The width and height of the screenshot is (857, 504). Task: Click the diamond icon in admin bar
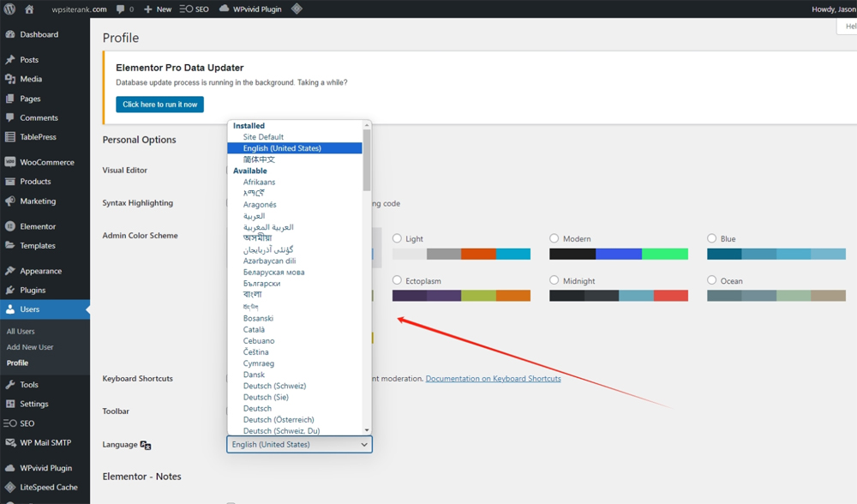point(297,9)
